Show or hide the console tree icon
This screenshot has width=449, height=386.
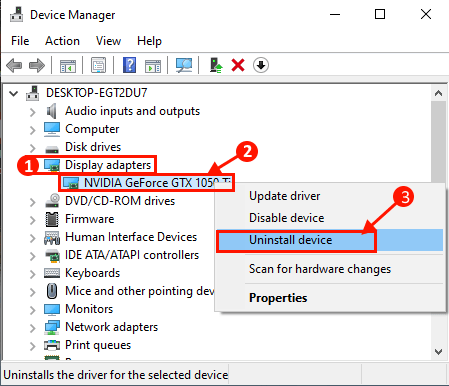68,65
